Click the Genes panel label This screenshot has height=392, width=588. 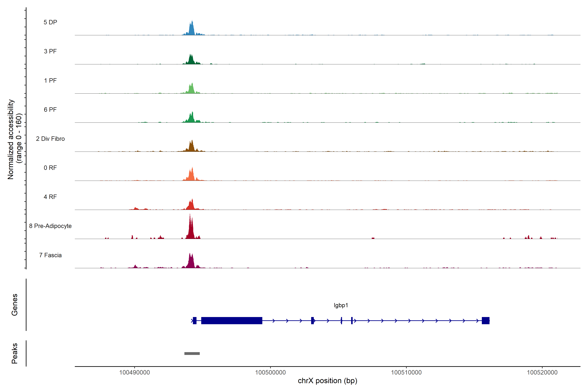click(x=15, y=305)
